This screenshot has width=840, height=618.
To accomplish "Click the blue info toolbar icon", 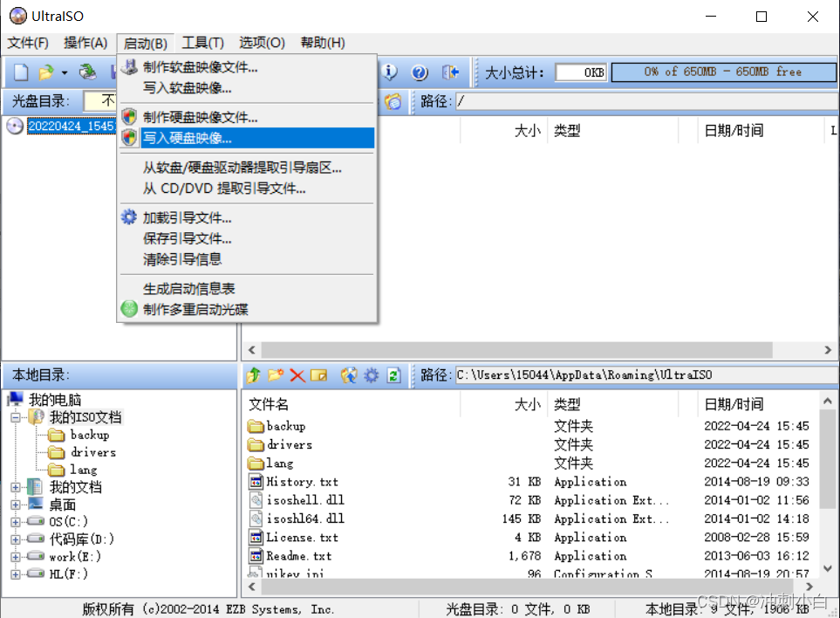I will [x=389, y=72].
